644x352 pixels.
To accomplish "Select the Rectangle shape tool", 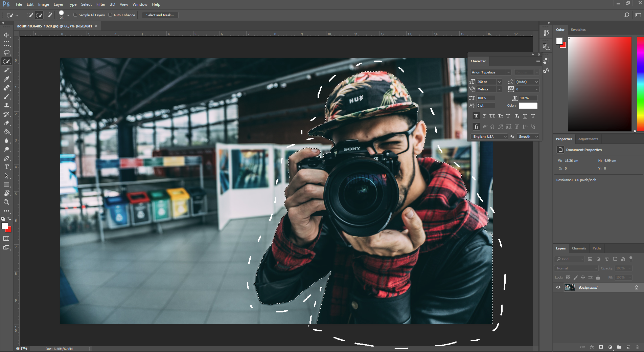I will pos(6,184).
